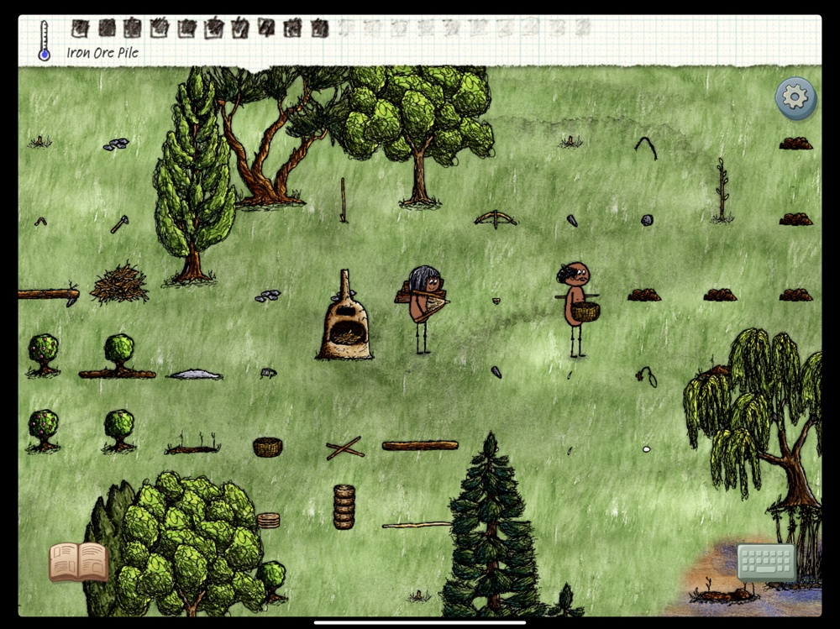Grab the sharp stone beside the round stone
This screenshot has width=840, height=629.
click(572, 221)
